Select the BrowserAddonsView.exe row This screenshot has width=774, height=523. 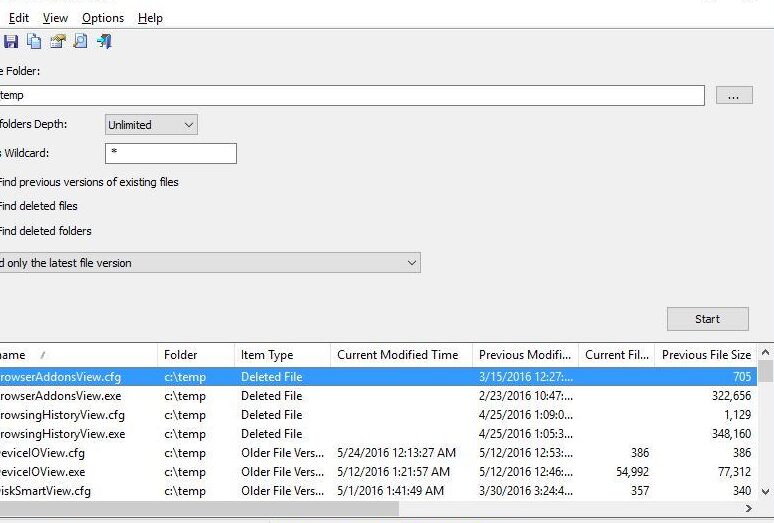(378, 396)
